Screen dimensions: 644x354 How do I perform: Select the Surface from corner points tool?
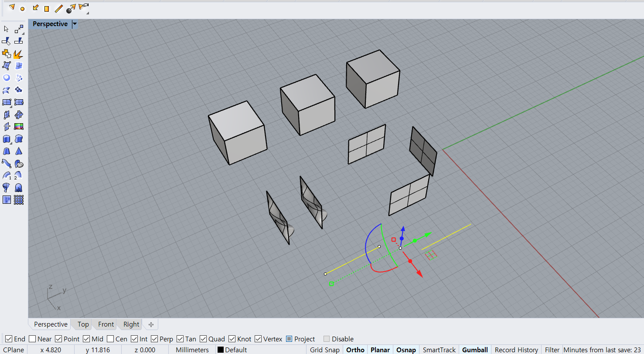6,66
